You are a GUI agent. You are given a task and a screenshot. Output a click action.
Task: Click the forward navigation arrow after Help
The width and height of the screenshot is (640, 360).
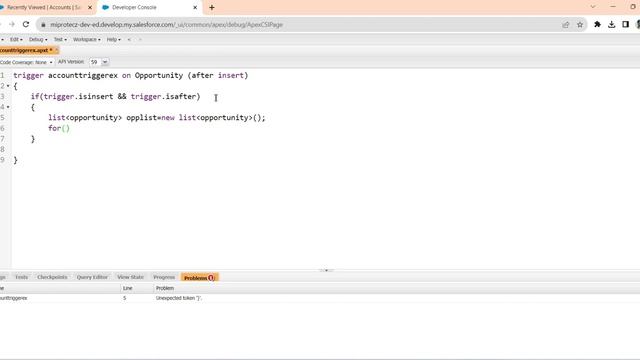pyautogui.click(x=140, y=40)
